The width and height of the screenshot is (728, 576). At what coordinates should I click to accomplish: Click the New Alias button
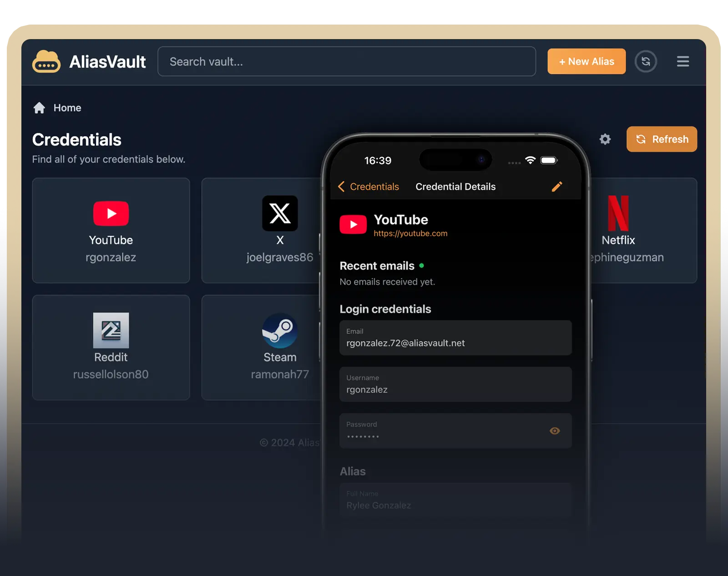coord(586,61)
